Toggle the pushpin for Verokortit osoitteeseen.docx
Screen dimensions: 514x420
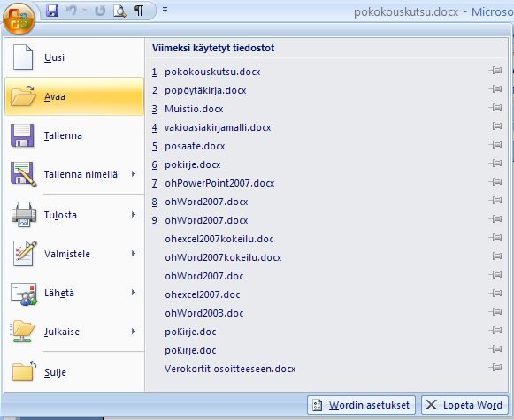[495, 368]
